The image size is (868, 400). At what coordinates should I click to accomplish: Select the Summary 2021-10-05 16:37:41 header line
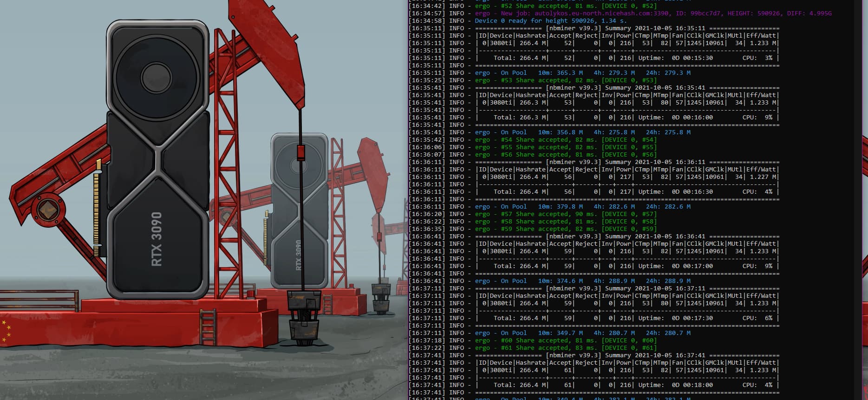[594, 355]
